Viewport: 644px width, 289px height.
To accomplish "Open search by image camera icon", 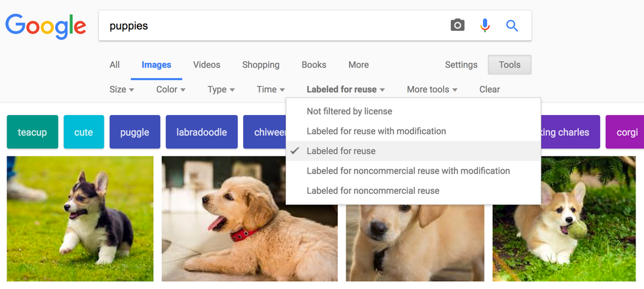I will pyautogui.click(x=457, y=26).
